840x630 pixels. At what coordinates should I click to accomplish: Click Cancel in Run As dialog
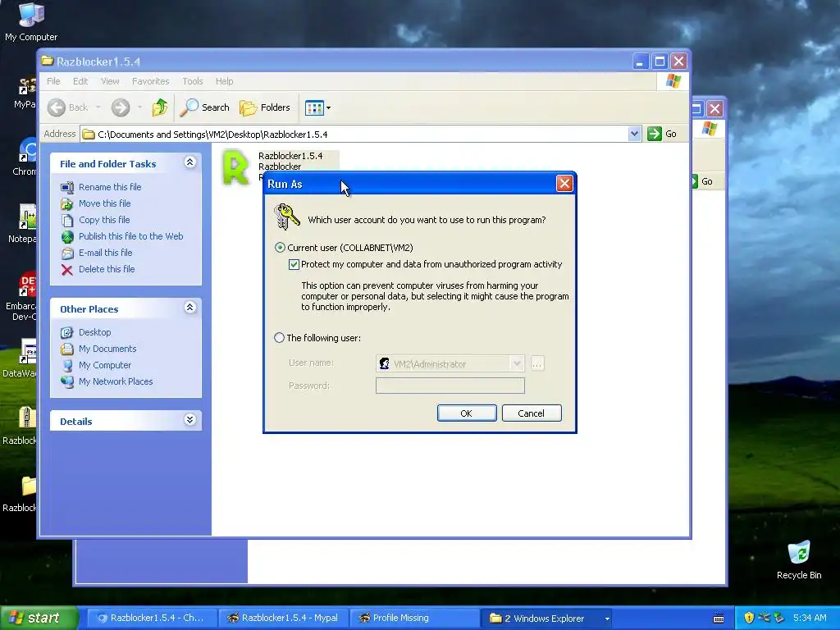532,413
